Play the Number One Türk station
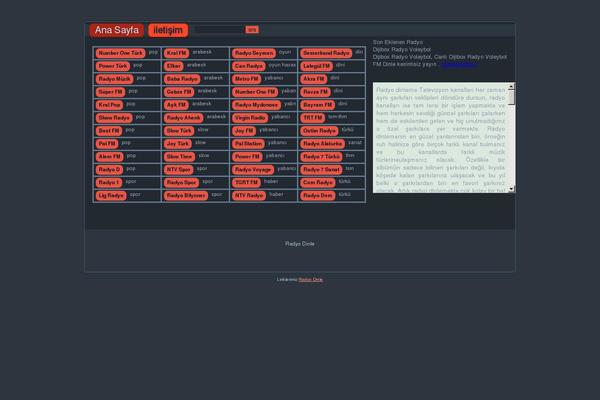600x400 pixels. coord(121,53)
